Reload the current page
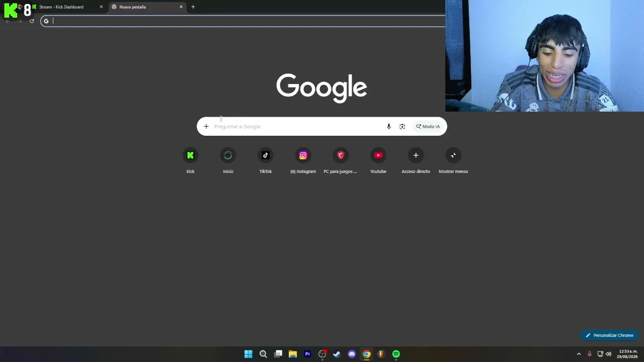 32,21
